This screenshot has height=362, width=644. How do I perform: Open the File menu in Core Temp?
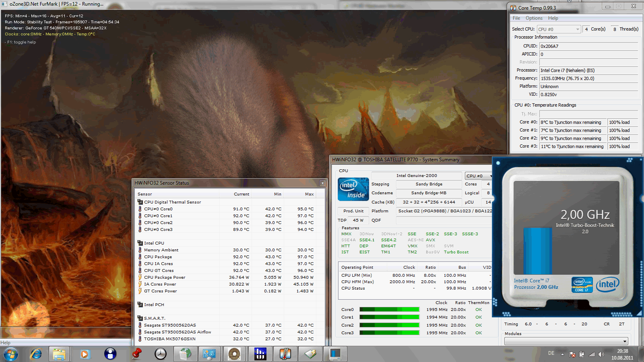point(516,18)
